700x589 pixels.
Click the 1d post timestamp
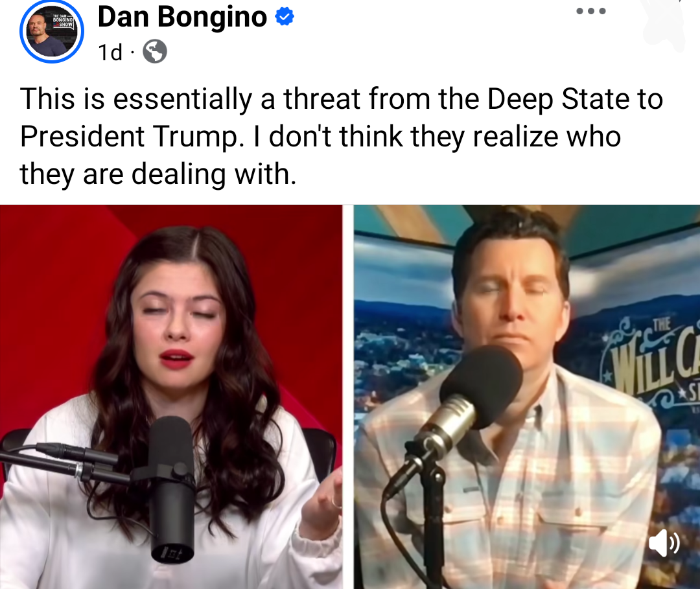(x=110, y=52)
